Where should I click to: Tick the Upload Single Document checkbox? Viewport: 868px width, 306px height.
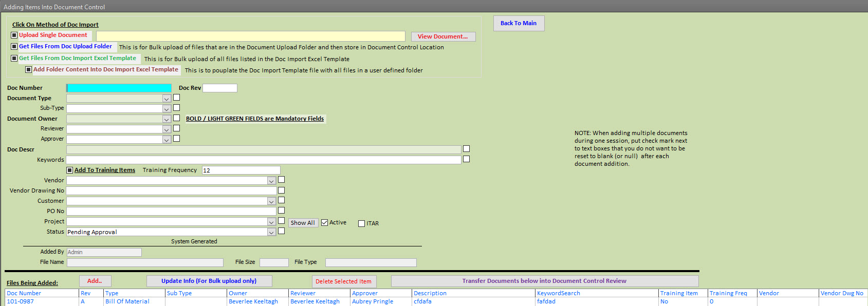click(14, 35)
